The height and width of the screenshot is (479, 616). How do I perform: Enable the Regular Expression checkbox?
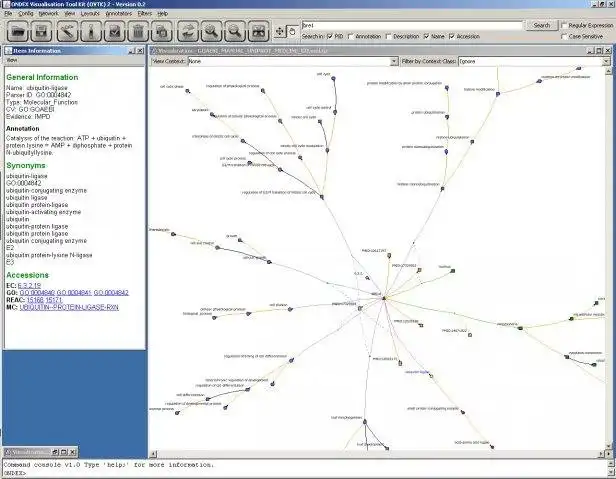tap(564, 25)
